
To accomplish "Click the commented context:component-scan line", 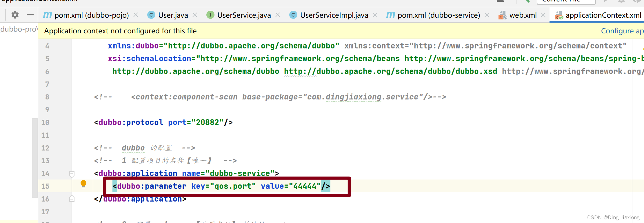I will click(270, 97).
